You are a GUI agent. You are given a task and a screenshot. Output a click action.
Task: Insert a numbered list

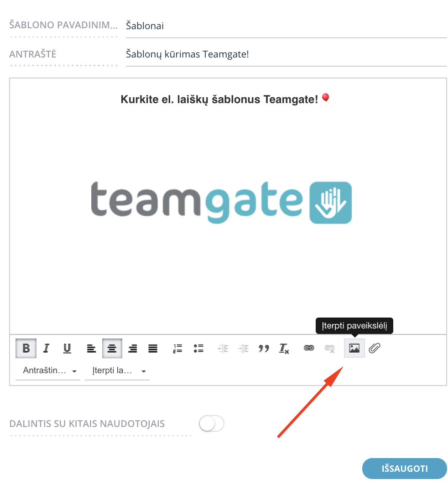click(177, 348)
